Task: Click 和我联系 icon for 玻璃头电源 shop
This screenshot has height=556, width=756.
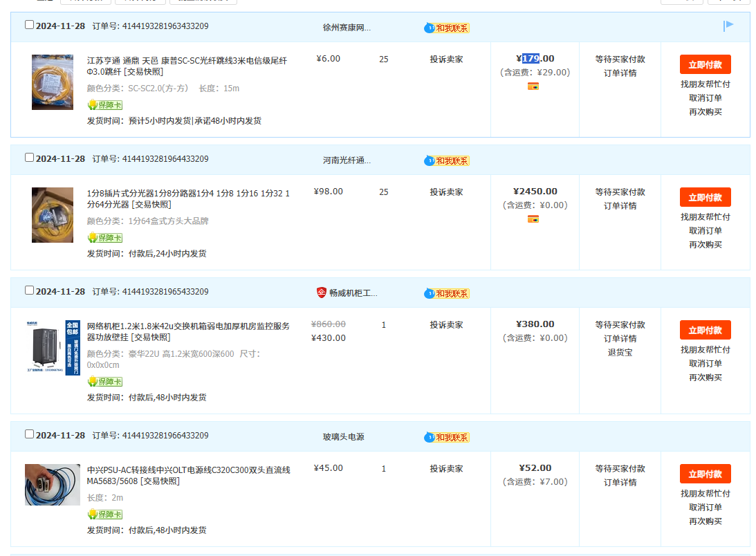Action: pos(447,437)
